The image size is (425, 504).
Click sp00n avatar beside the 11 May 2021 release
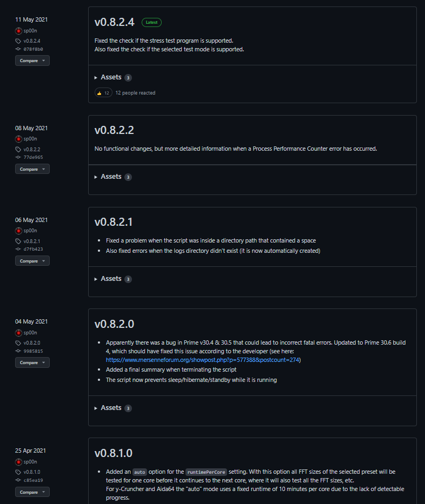[x=18, y=31]
